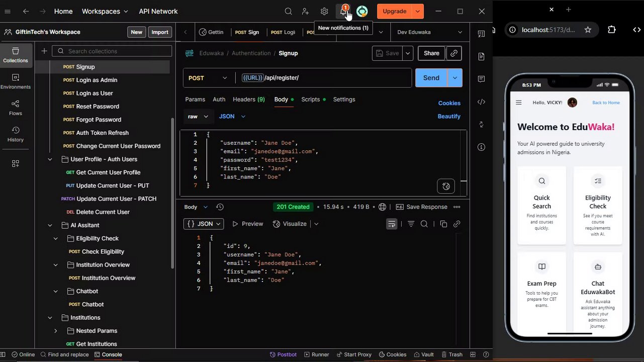The height and width of the screenshot is (362, 644).
Task: Open the documentation icon in right sidebar
Action: click(481, 56)
